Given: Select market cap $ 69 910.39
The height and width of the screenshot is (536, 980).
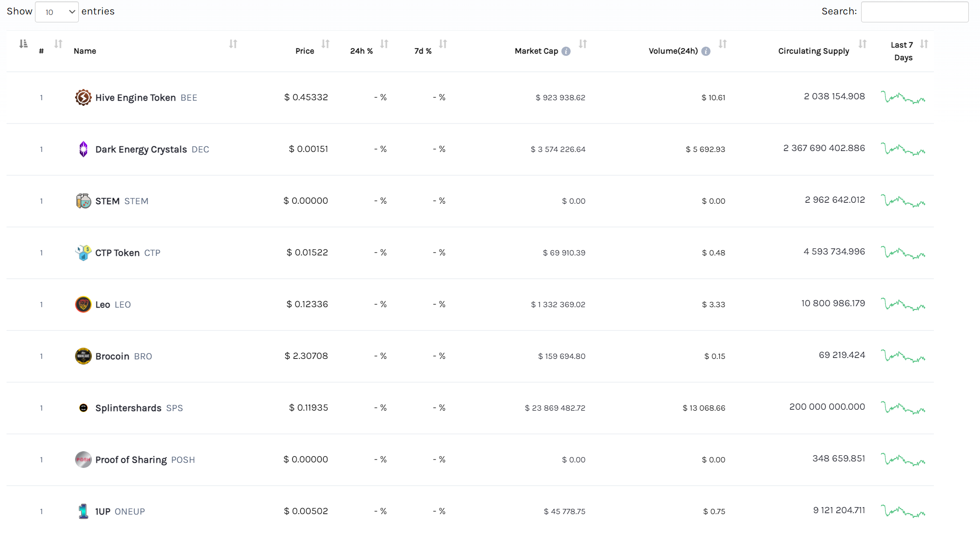Looking at the screenshot, I should [x=564, y=253].
